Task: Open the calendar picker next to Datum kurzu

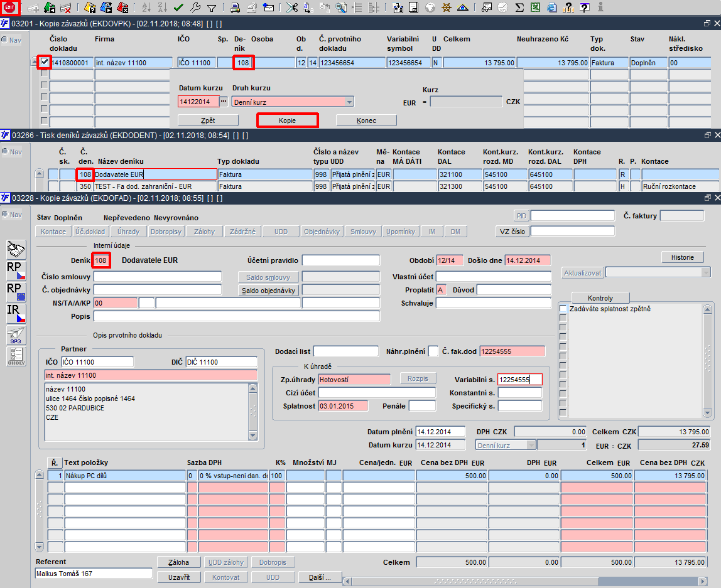Action: [224, 101]
